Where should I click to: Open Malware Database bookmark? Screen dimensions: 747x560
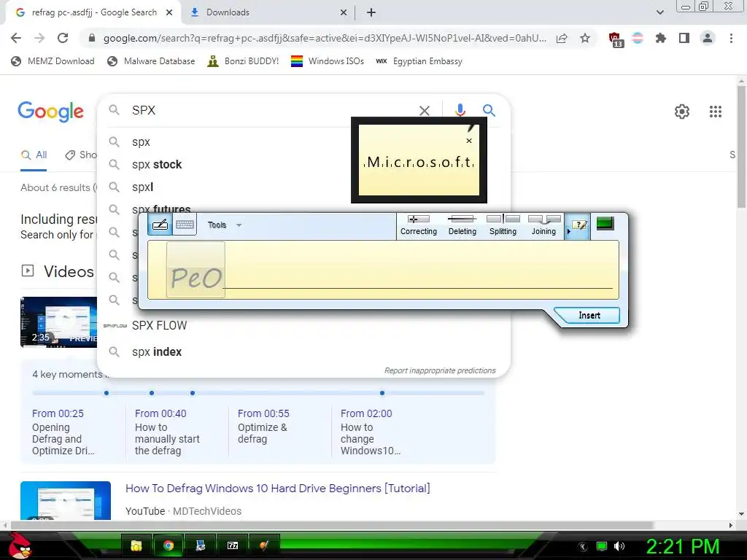tap(152, 61)
